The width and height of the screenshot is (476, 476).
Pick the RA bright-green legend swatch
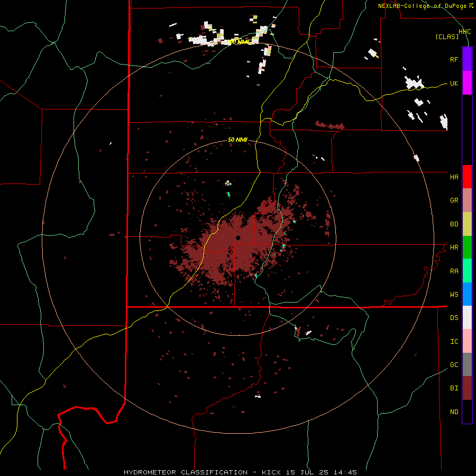467,271
